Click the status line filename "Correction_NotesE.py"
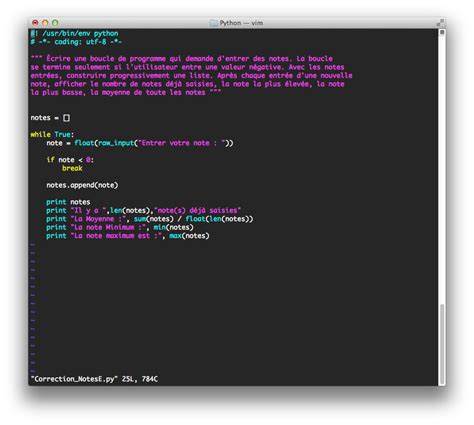The width and height of the screenshot is (474, 425). [74, 379]
